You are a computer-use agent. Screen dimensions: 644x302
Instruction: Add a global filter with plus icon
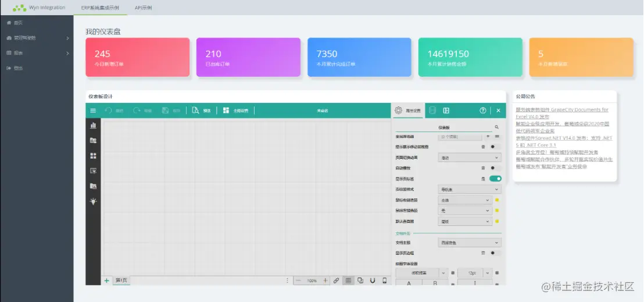pos(488,136)
